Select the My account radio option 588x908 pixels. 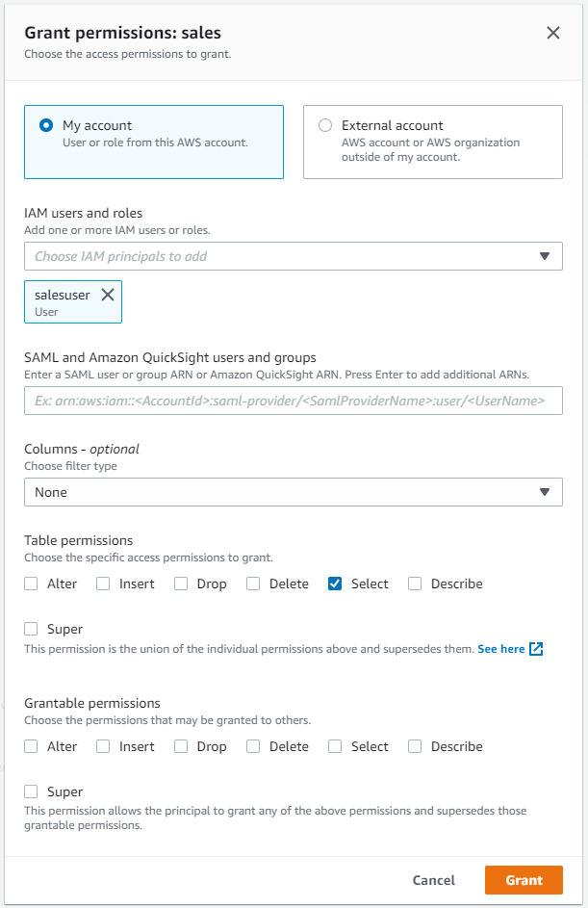pyautogui.click(x=45, y=125)
